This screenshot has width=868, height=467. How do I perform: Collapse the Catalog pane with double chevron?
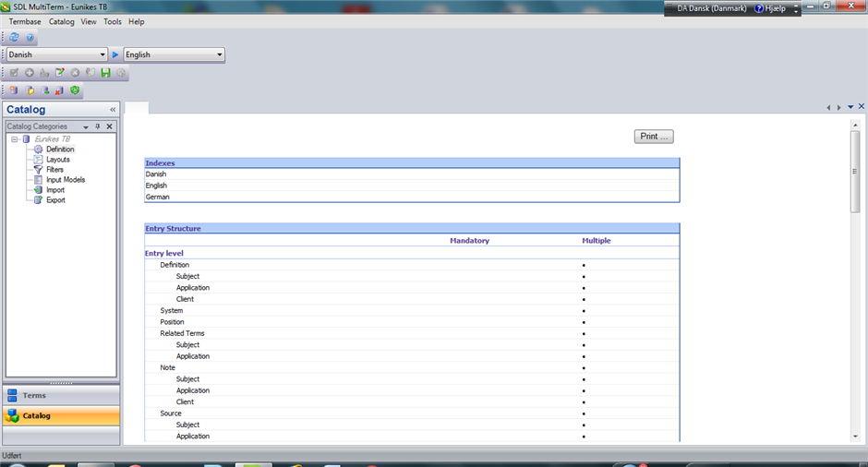coord(113,110)
